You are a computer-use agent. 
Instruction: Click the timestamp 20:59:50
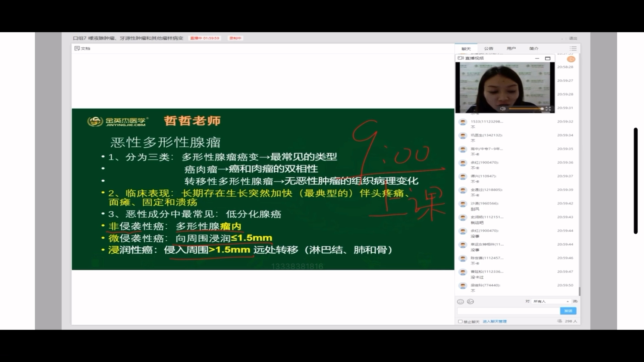[565, 285]
